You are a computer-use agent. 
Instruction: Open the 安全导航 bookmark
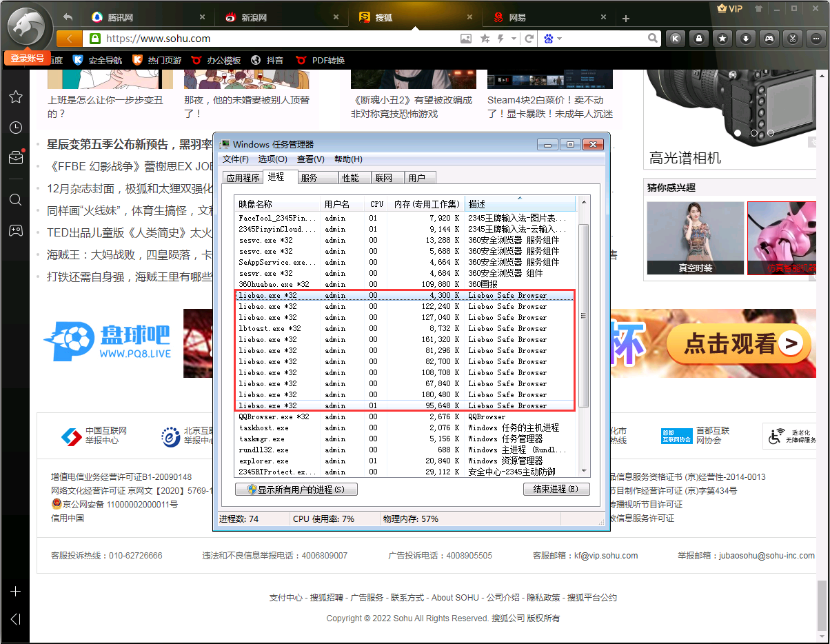[x=97, y=61]
